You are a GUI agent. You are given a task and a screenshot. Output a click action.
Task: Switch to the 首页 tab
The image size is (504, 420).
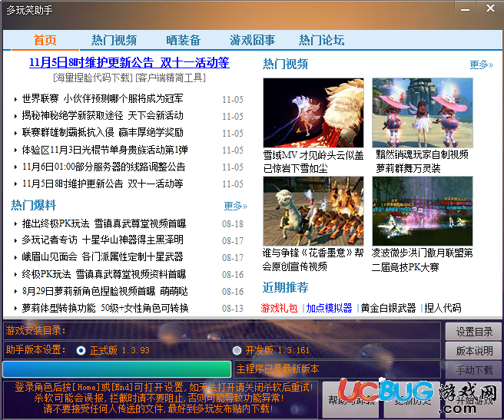tap(45, 40)
